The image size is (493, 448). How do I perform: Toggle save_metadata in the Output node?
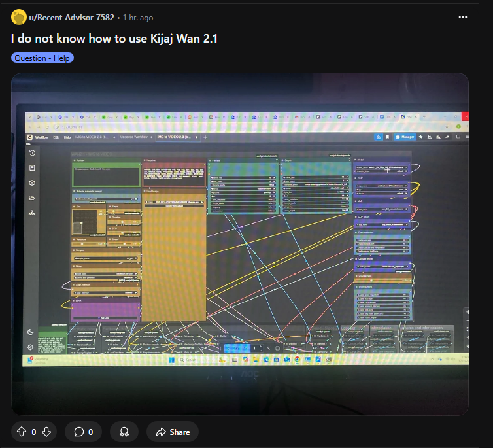click(316, 199)
